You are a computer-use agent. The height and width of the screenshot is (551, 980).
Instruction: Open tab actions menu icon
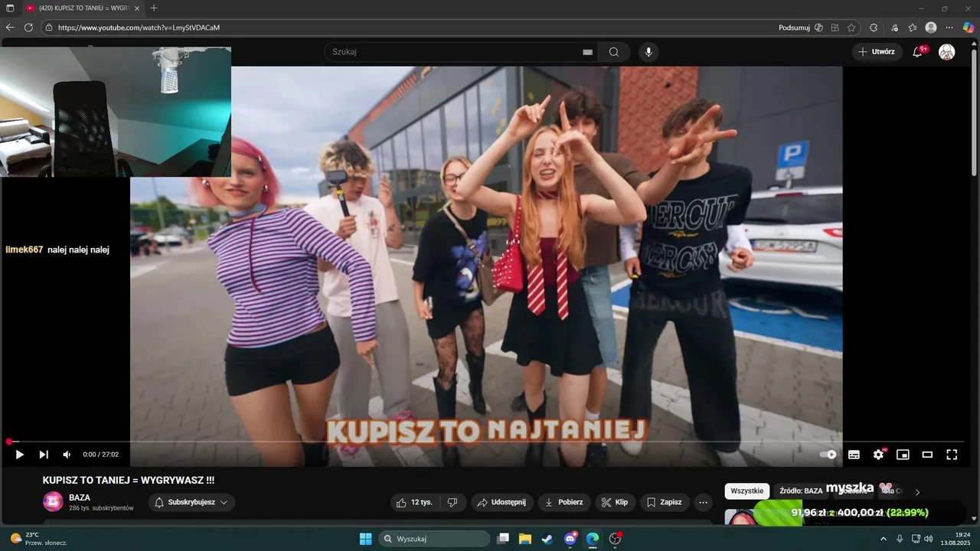10,8
